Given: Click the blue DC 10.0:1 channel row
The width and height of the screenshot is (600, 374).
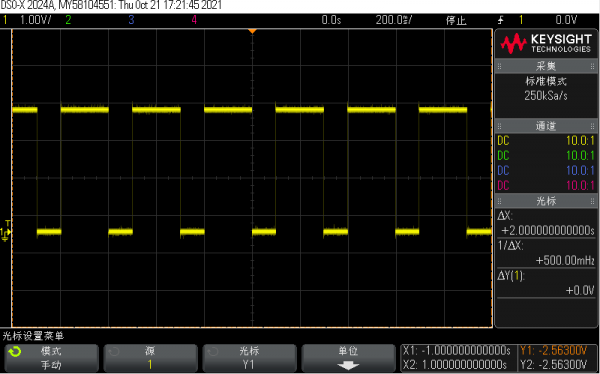Looking at the screenshot, I should point(546,171).
